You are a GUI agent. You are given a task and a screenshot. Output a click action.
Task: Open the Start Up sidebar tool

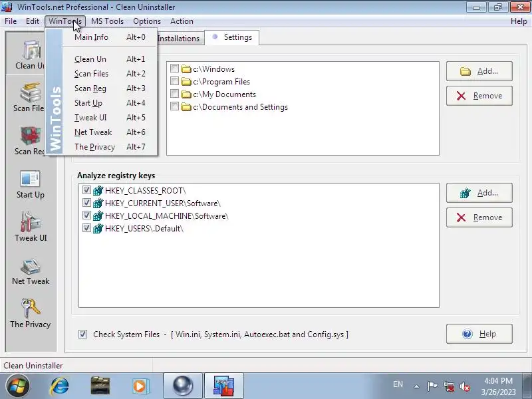click(x=30, y=184)
